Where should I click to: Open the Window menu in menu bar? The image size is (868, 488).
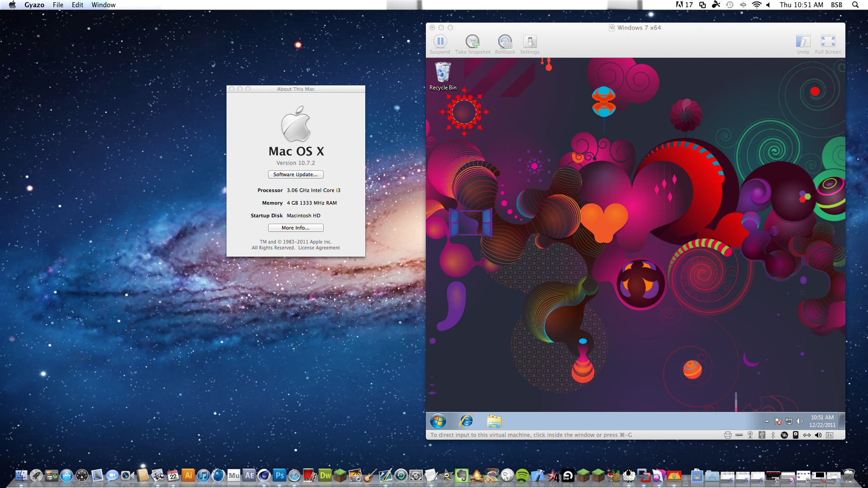pos(104,5)
